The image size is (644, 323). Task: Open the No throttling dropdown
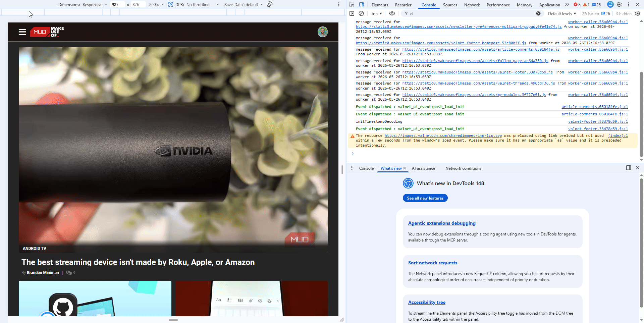203,5
